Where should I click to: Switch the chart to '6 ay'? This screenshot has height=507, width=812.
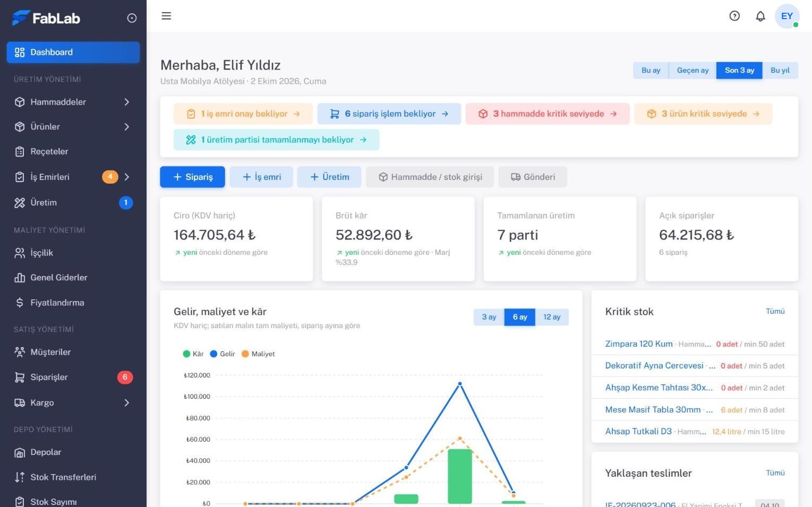click(x=520, y=317)
